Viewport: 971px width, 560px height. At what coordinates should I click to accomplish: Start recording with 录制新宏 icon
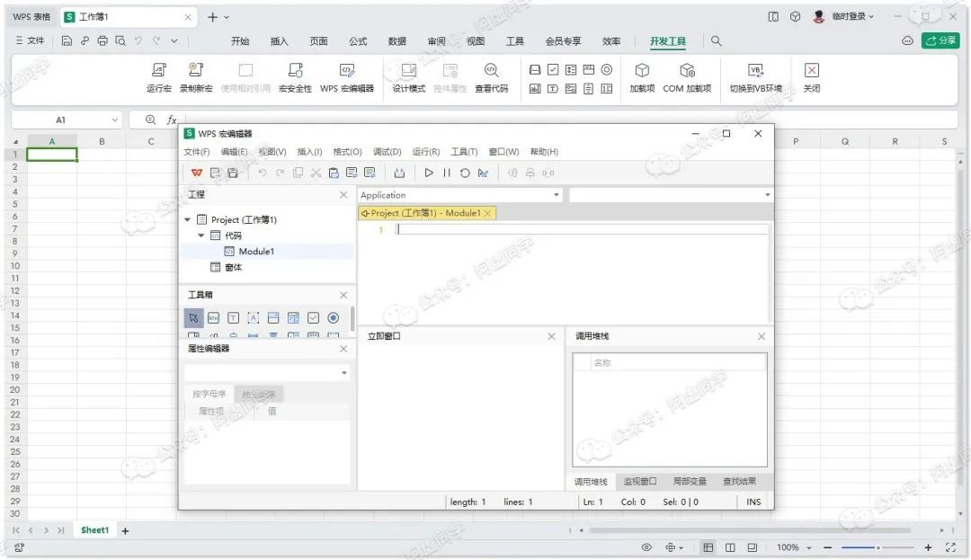[196, 71]
